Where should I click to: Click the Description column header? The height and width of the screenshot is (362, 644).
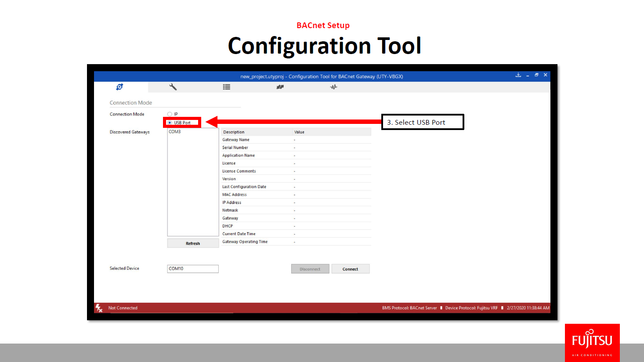tap(257, 132)
